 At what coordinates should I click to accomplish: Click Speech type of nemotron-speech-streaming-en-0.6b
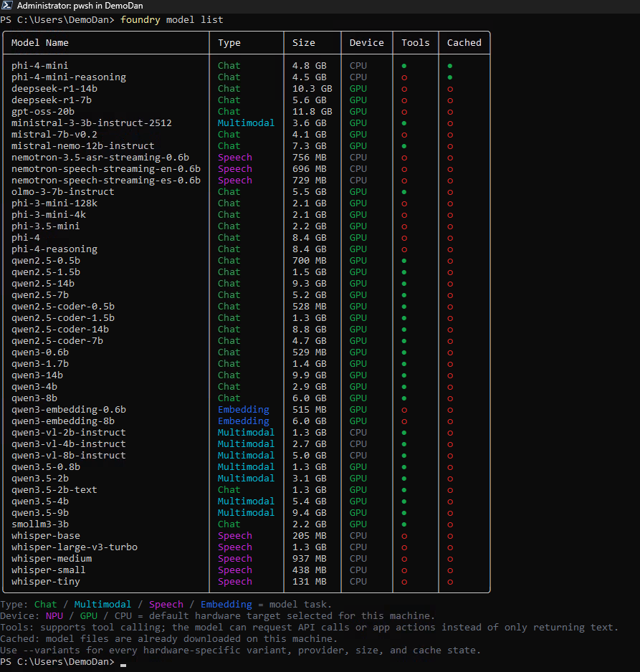pos(235,169)
